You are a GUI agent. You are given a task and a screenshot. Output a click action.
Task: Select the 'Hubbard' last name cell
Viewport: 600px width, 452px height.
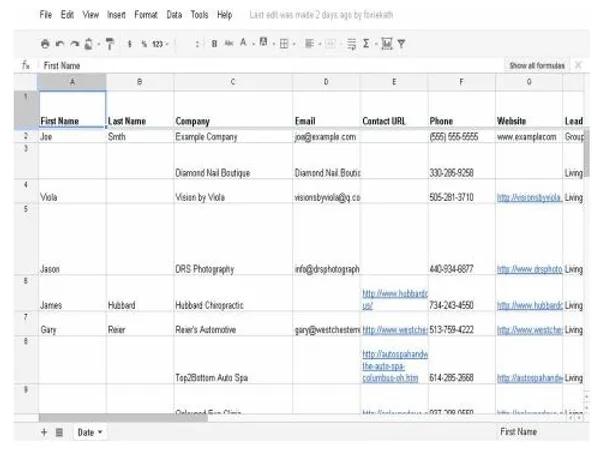[x=140, y=293]
